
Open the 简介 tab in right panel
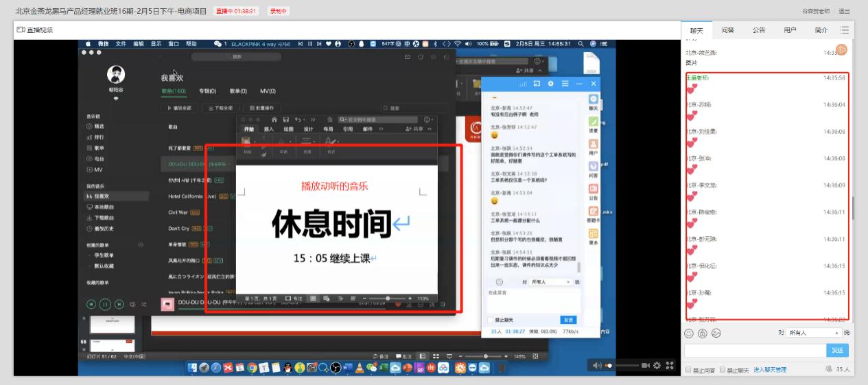click(821, 30)
